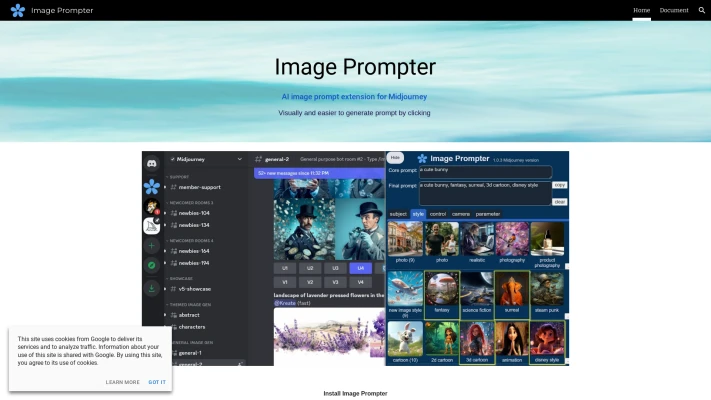This screenshot has width=711, height=400.
Task: Click the new messages since 11:32 PM banner
Action: [320, 173]
